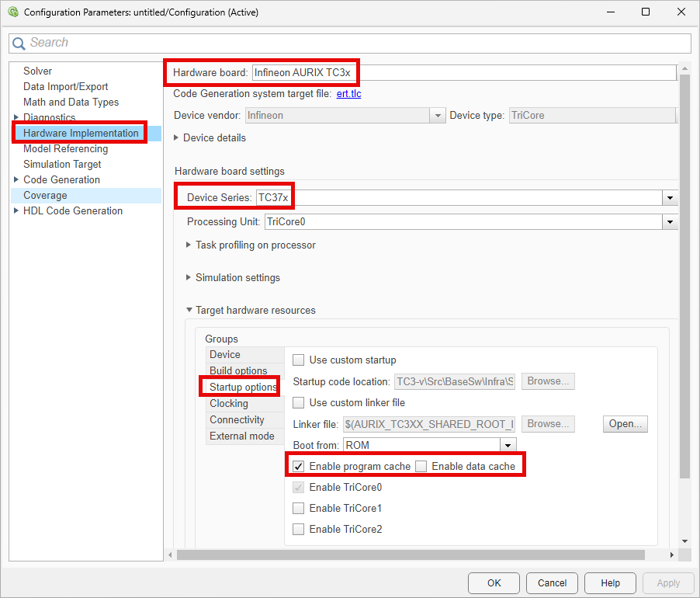
Task: Uncheck Enable program cache
Action: (298, 465)
